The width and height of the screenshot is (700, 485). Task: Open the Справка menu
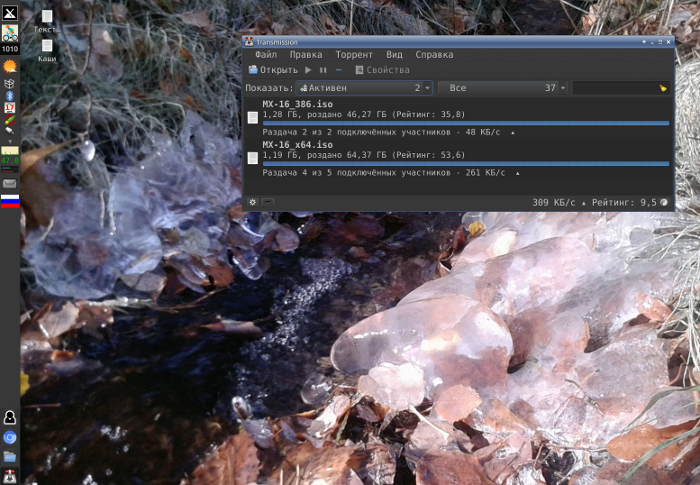tap(434, 54)
